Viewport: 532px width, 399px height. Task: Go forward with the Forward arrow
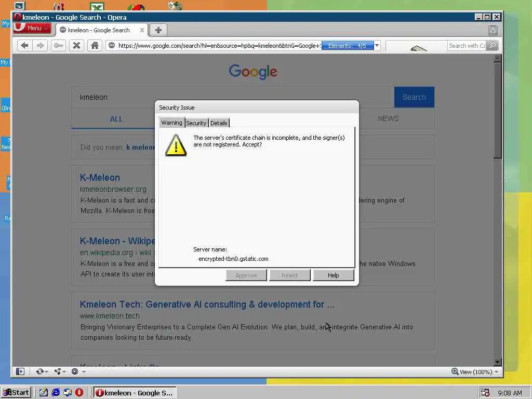[x=40, y=46]
